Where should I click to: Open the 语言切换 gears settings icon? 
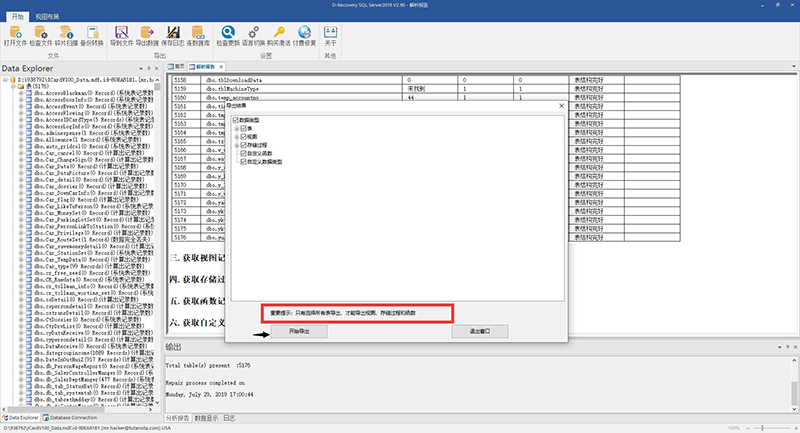coord(254,36)
